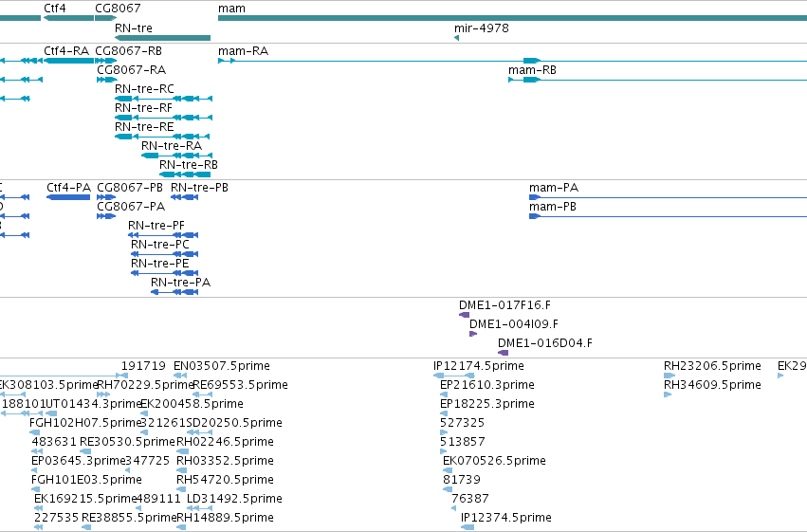Click the RH34609.5prime EST label
Image resolution: width=807 pixels, height=532 pixels.
coord(712,385)
